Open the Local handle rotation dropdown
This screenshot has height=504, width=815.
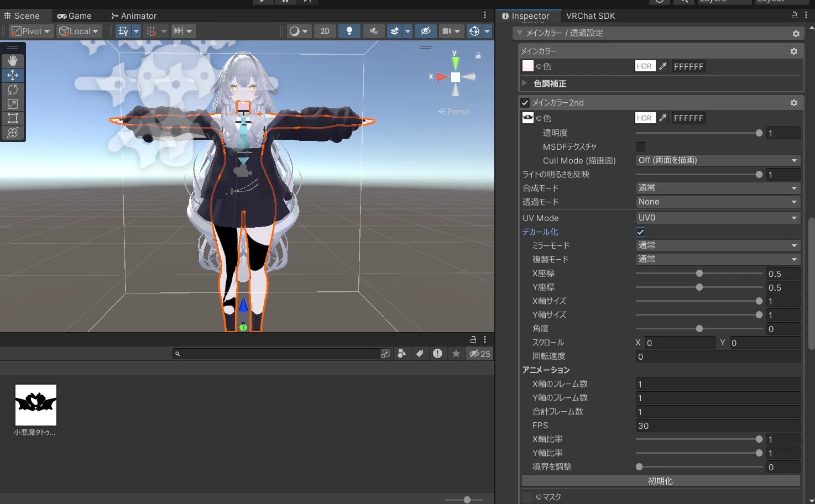pos(79,31)
